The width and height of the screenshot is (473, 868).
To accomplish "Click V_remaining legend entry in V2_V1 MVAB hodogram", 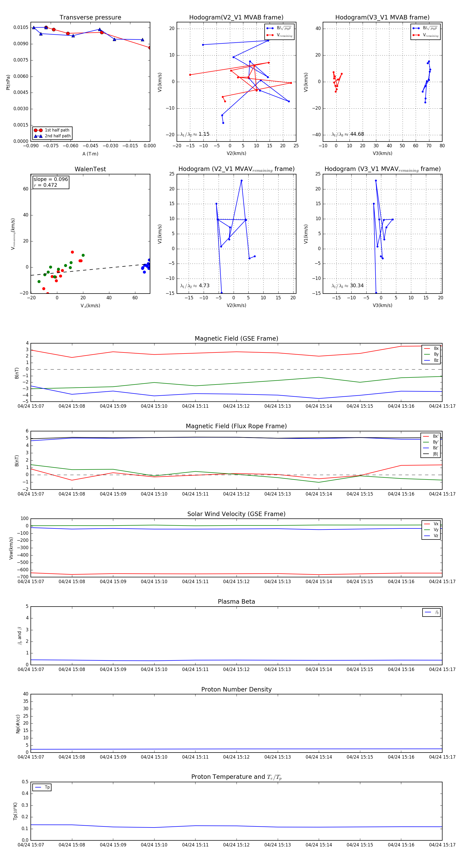I will [279, 35].
